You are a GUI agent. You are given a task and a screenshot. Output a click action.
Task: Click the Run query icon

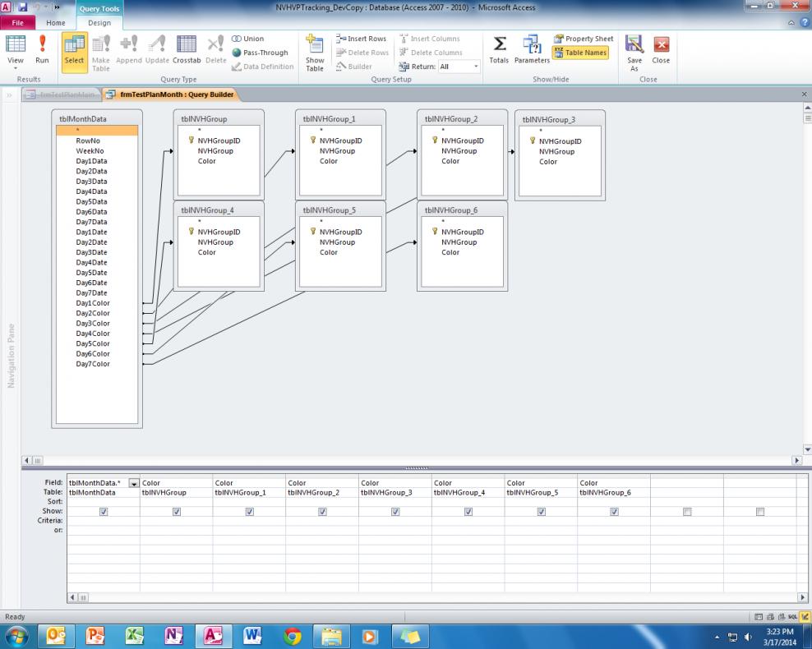(x=41, y=49)
